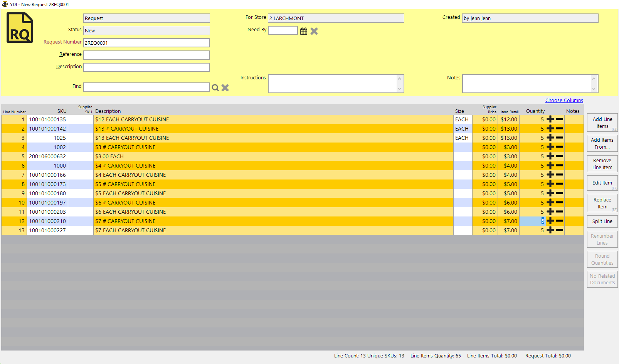This screenshot has height=364, width=619.
Task: Increase quantity for SKU 1002 line
Action: coord(550,147)
